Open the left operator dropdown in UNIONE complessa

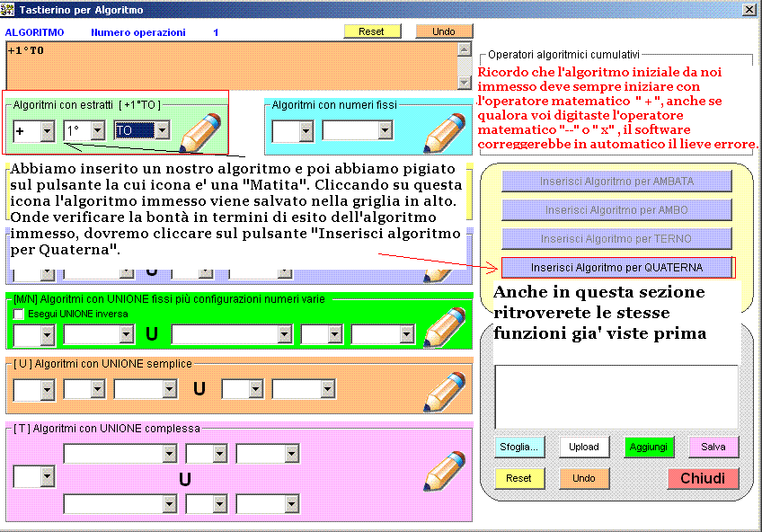(x=47, y=476)
